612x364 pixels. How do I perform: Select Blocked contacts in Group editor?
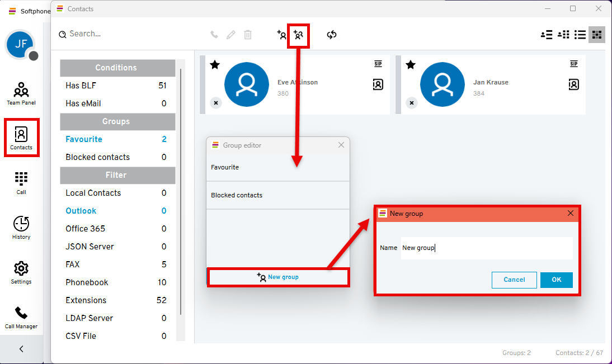point(237,195)
